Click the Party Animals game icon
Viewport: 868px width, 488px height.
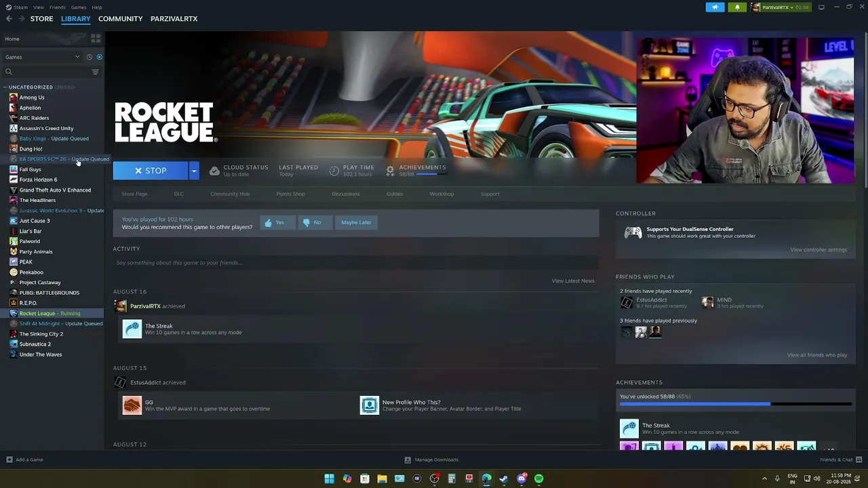[x=14, y=251]
